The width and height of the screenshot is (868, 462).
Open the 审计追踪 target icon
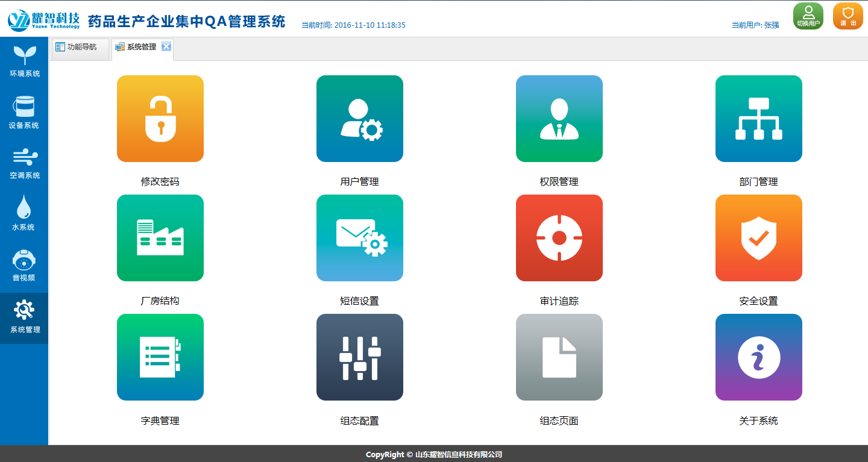[x=559, y=238]
